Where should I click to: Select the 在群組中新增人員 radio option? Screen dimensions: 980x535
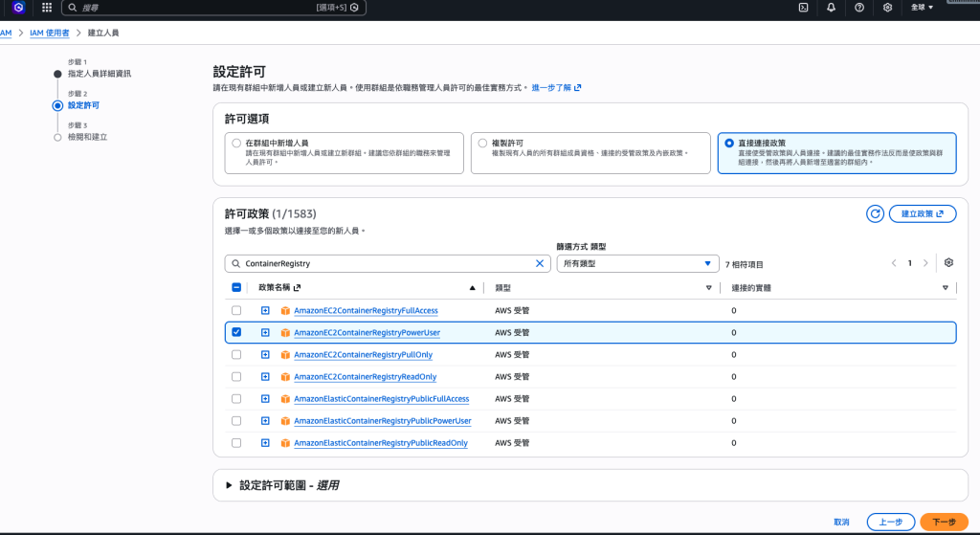(236, 144)
